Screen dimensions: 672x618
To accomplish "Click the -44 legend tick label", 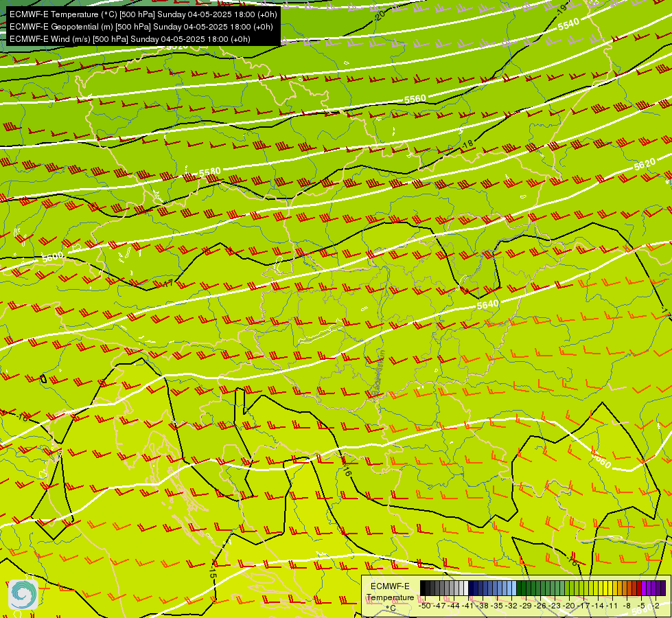I will pos(454,606).
